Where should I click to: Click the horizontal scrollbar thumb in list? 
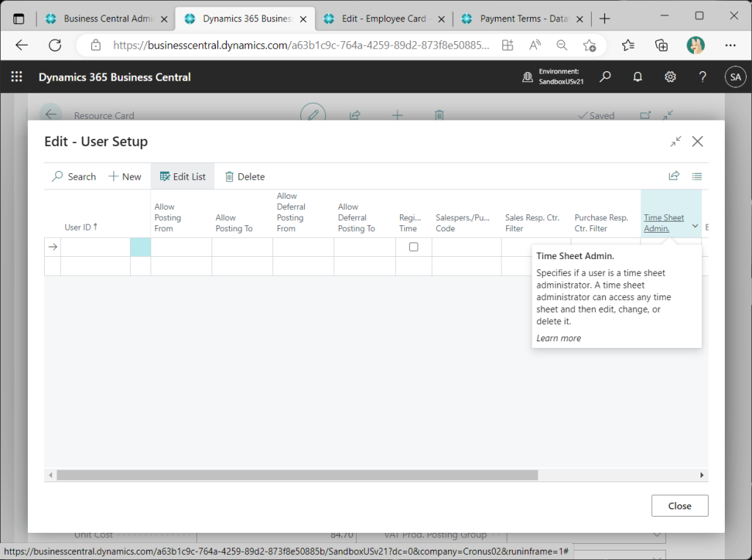pos(297,475)
